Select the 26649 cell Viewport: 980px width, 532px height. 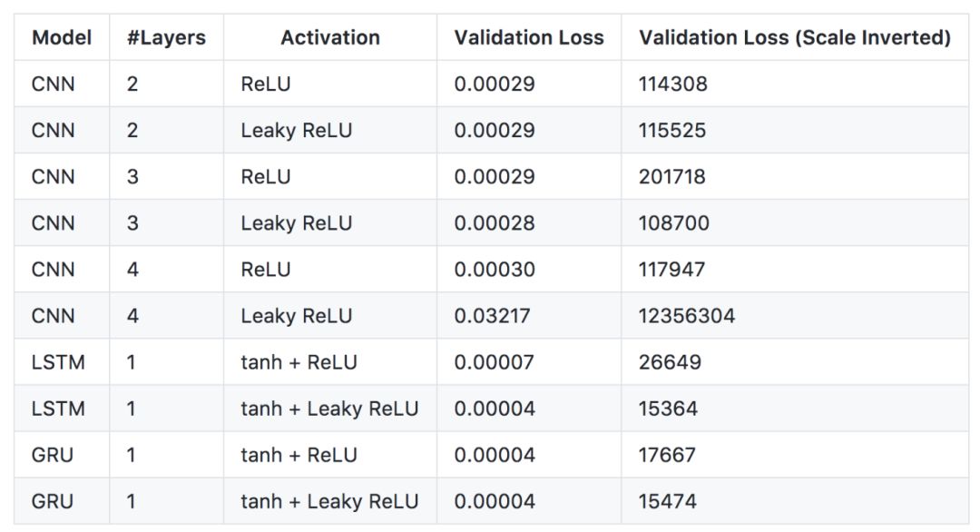(x=670, y=362)
